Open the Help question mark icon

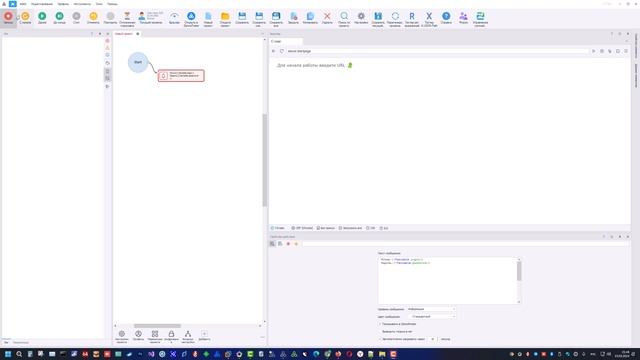coord(446,18)
